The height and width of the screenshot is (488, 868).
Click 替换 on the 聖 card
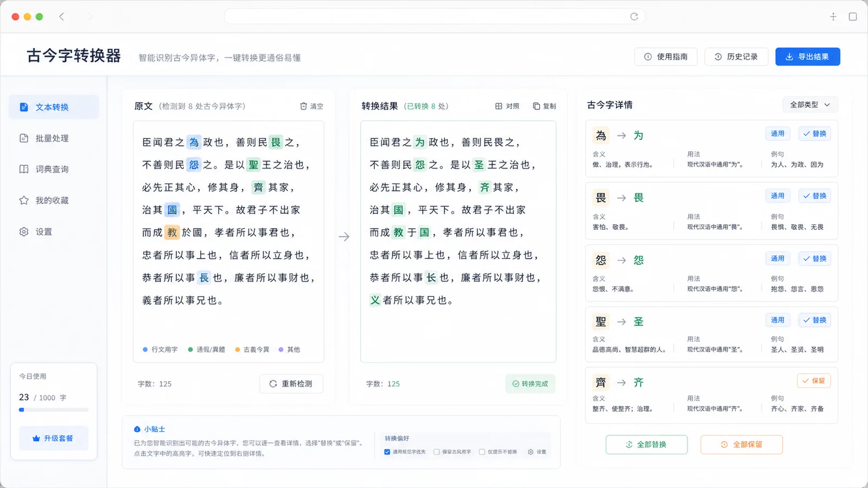(814, 320)
